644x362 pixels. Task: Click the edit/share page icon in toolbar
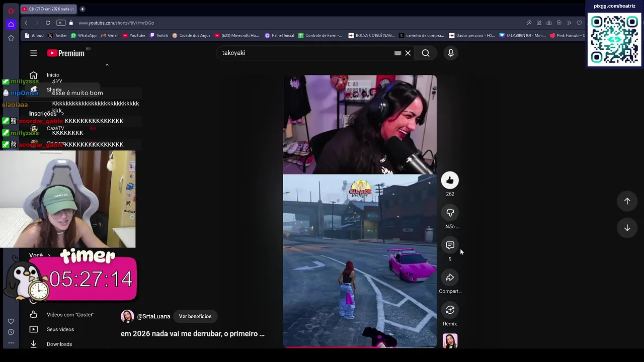coord(539,23)
